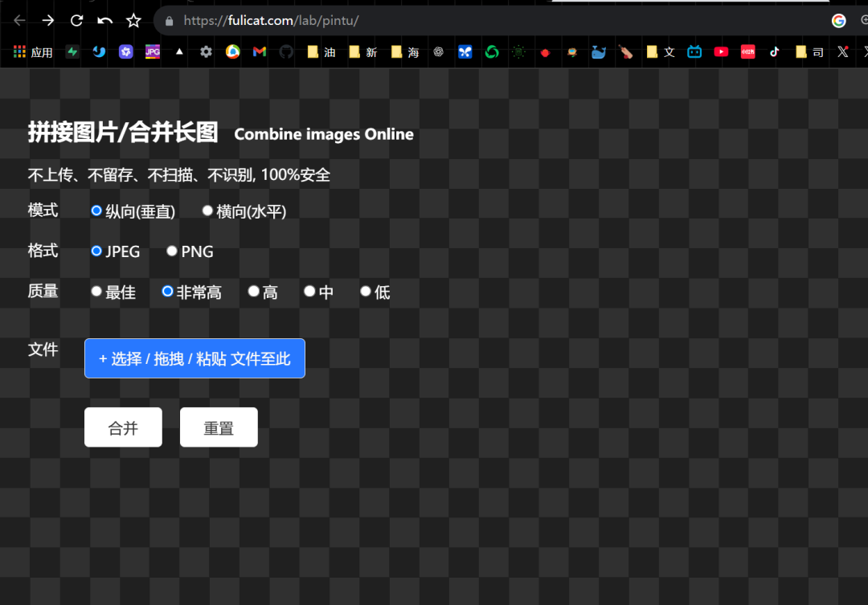Screen dimensions: 868x605
Task: Click the file selection drop area
Action: coord(194,358)
